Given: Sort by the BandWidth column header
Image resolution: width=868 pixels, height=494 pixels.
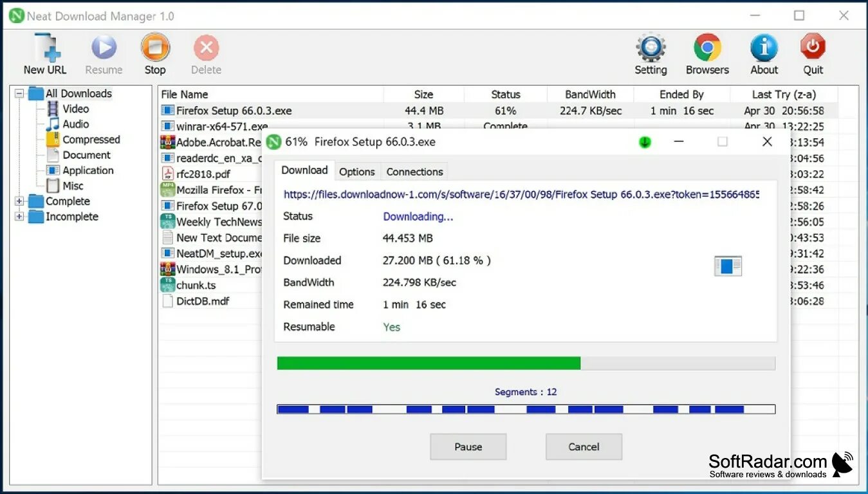Looking at the screenshot, I should (590, 94).
